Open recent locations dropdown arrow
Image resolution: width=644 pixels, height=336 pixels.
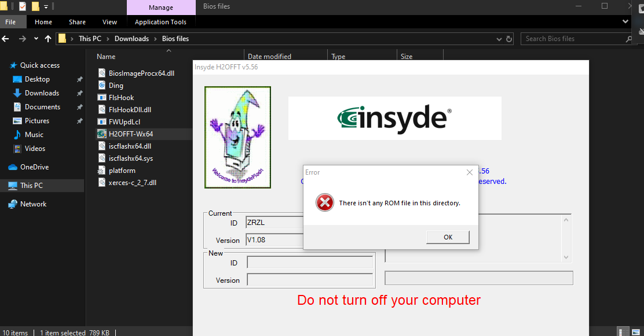point(36,39)
